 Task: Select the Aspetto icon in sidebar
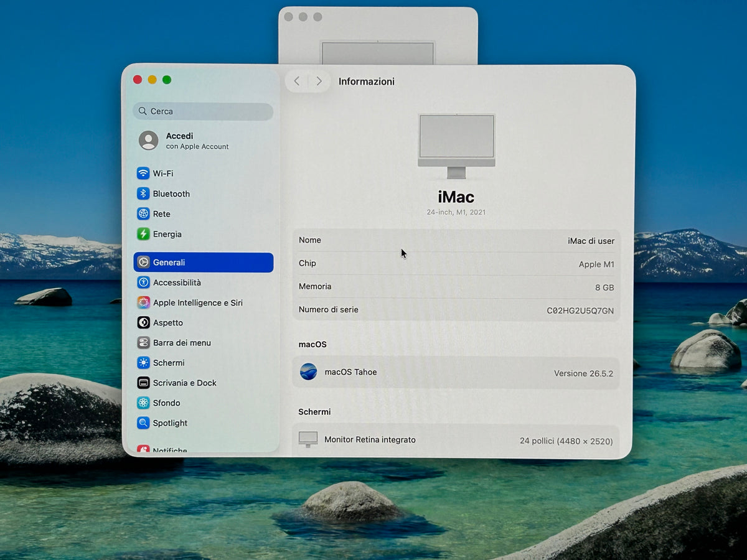click(143, 322)
